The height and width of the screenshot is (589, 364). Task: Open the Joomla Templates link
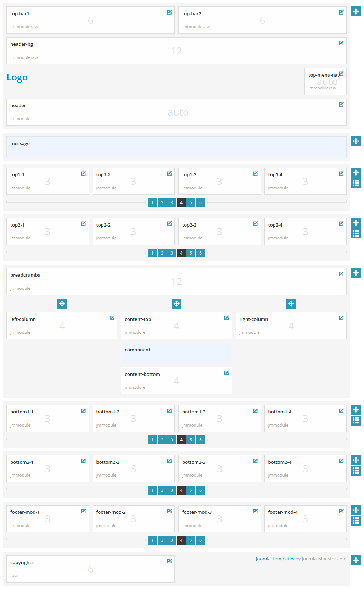pos(275,559)
